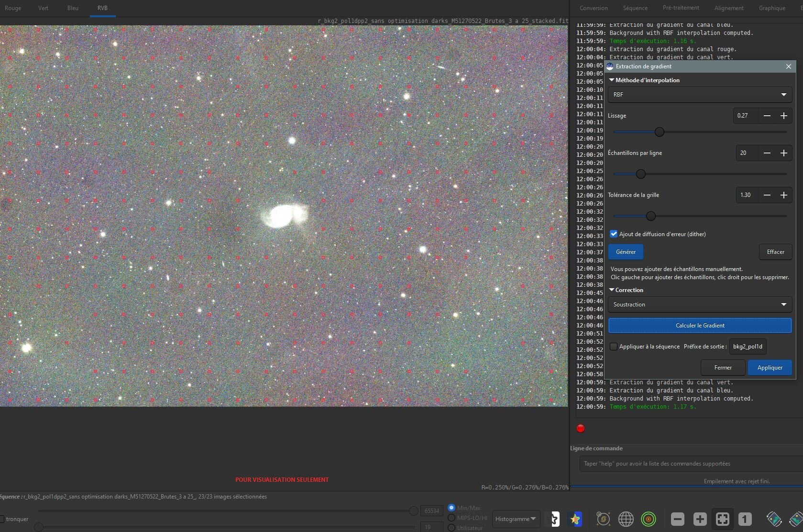Image resolution: width=803 pixels, height=532 pixels.
Task: Open the Alignement tab
Action: 729,8
